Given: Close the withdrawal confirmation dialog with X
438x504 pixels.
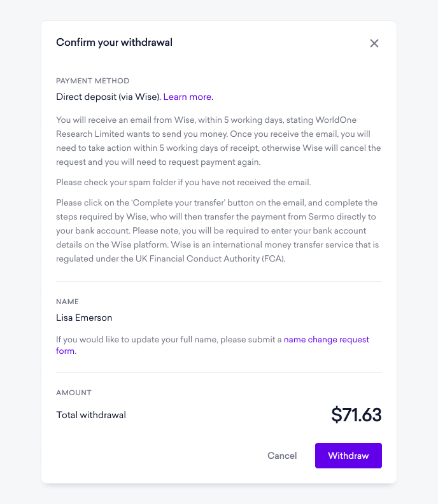Looking at the screenshot, I should (x=374, y=43).
